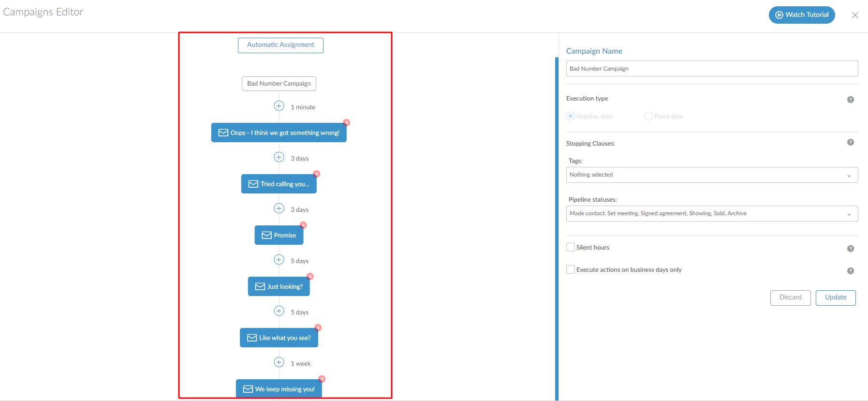868x401 pixels.
Task: Click the Automatic Assignment button
Action: (280, 45)
